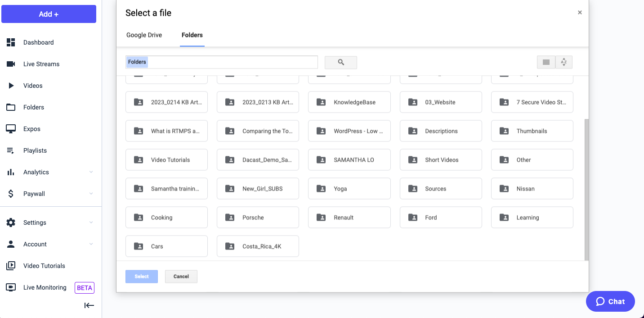Select the KnowledgeBase folder
644x318 pixels.
click(x=349, y=102)
